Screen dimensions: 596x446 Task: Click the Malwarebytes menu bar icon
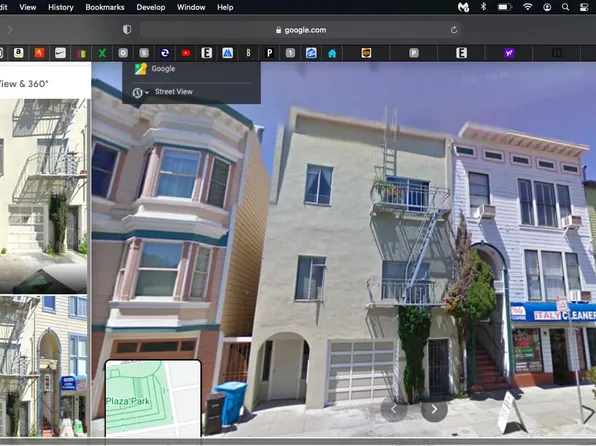pyautogui.click(x=463, y=7)
